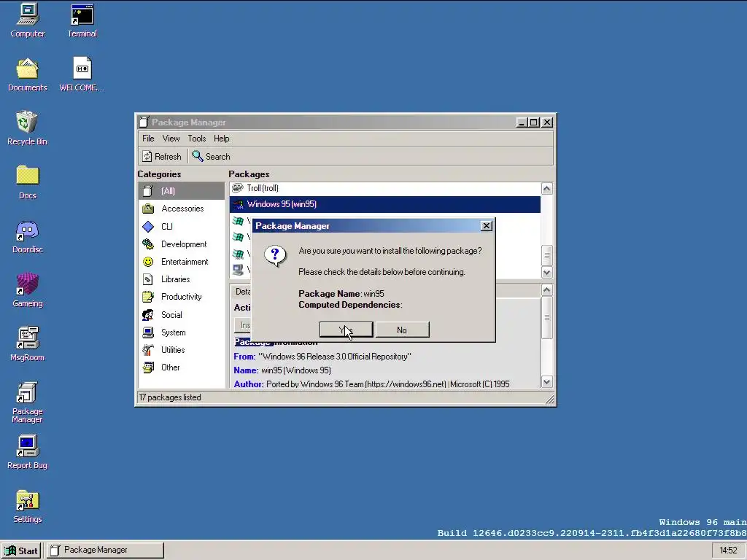747x560 pixels.
Task: Open the Settings desktop icon
Action: 27,506
